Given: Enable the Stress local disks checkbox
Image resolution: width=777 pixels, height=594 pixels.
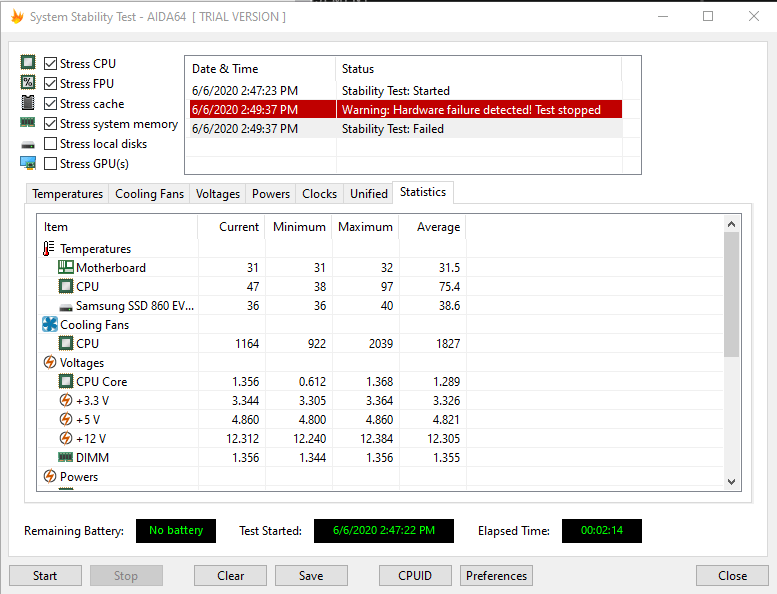Looking at the screenshot, I should click(x=50, y=144).
